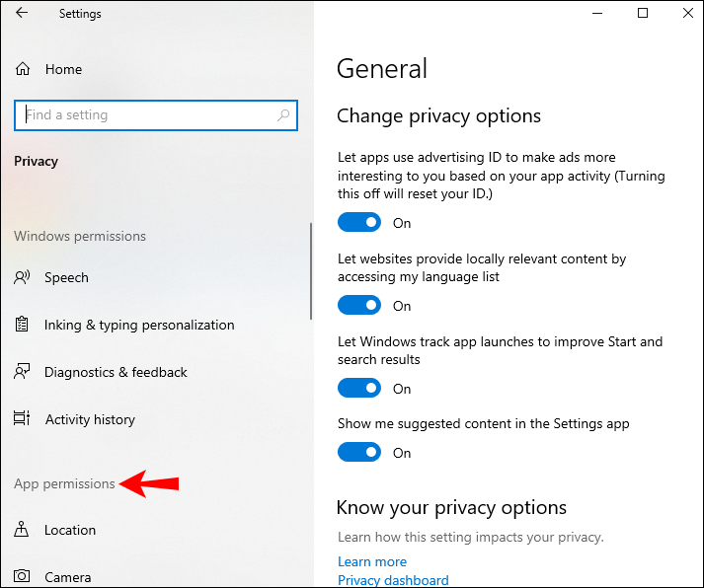Click the back arrow in Settings

click(x=22, y=14)
